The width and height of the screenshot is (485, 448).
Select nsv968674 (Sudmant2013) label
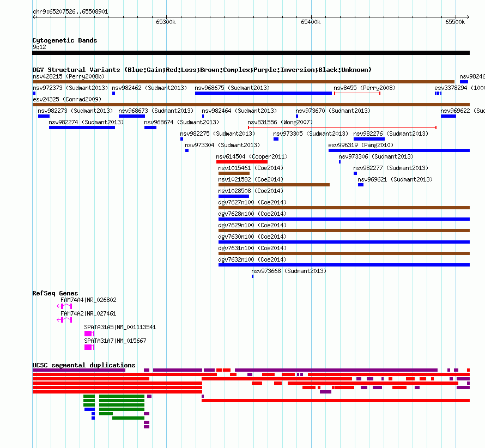[181, 122]
